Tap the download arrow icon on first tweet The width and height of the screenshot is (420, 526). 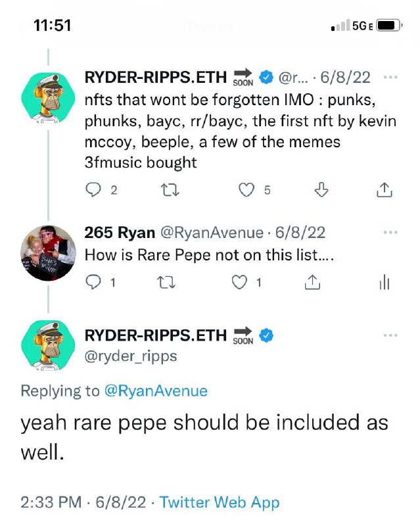pos(321,190)
